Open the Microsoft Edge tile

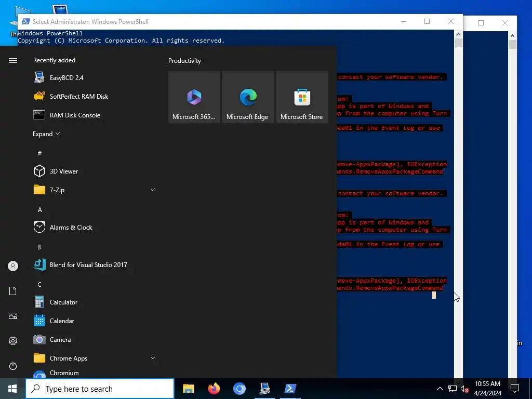(248, 97)
